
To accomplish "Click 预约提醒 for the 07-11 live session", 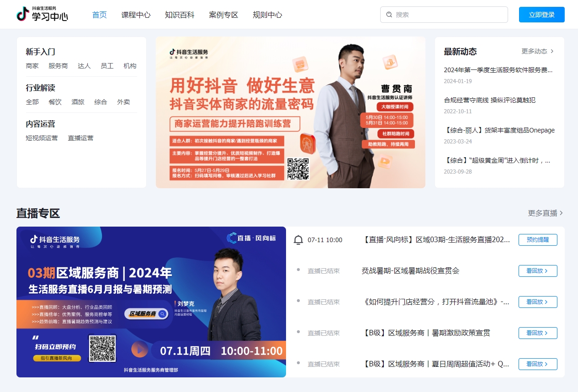I will [x=538, y=240].
